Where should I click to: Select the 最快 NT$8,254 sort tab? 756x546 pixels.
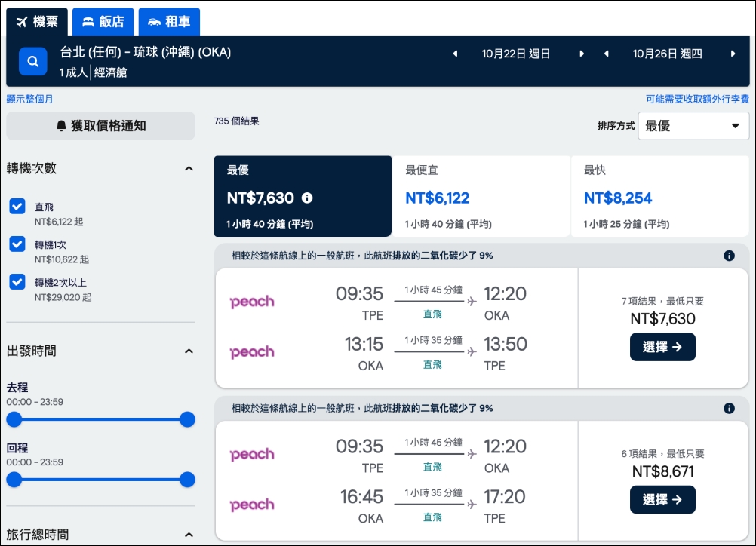coord(660,196)
